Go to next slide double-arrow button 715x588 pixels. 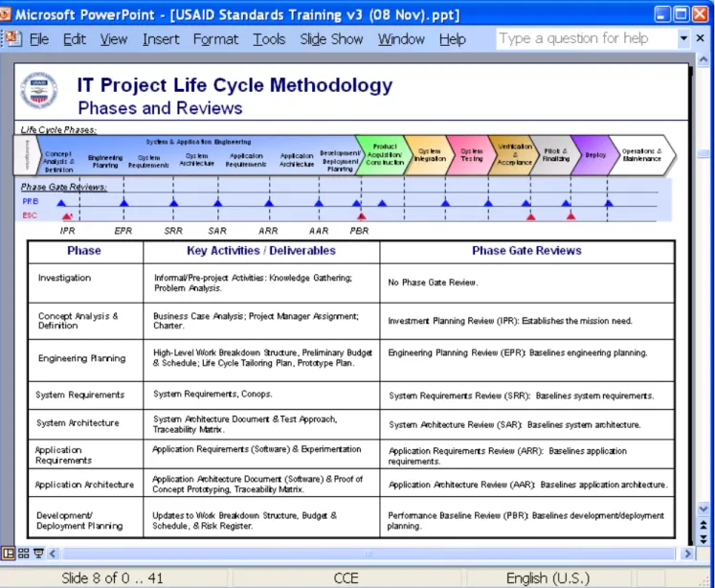(704, 539)
